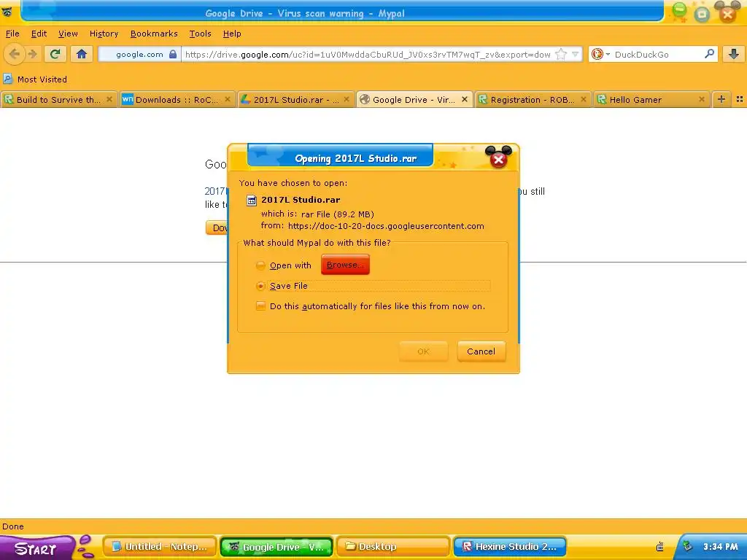Switch to Untitled - Notepad taskbar window
Image resolution: width=747 pixels, height=560 pixels.
tap(160, 547)
